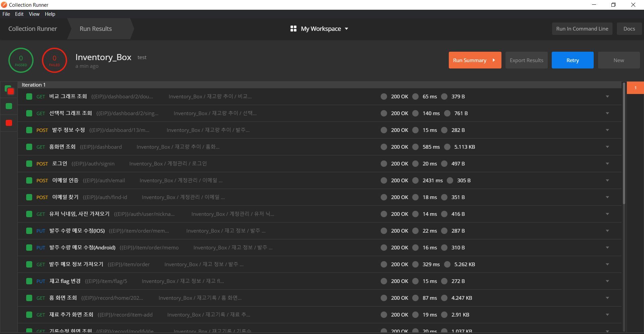Image resolution: width=644 pixels, height=334 pixels.
Task: Click the Run Summary arrow icon
Action: pyautogui.click(x=494, y=60)
